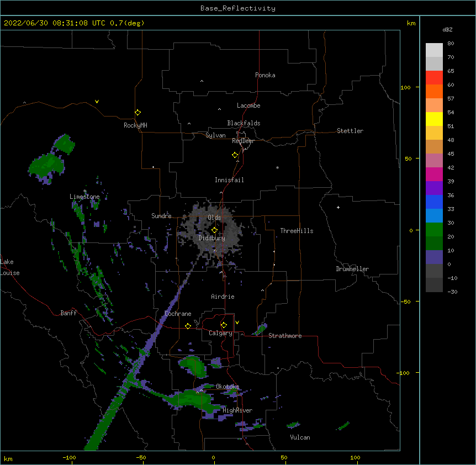
Task: Select the Limestone label
Action: click(x=84, y=197)
